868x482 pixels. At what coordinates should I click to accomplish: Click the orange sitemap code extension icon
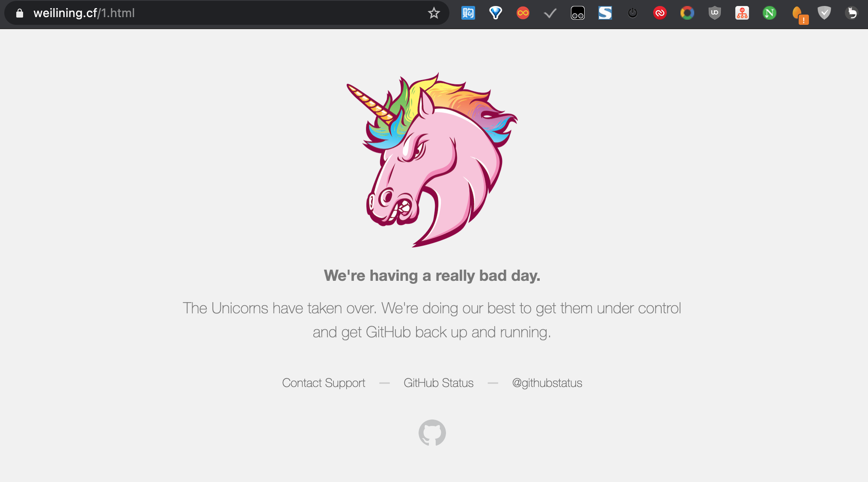click(742, 13)
